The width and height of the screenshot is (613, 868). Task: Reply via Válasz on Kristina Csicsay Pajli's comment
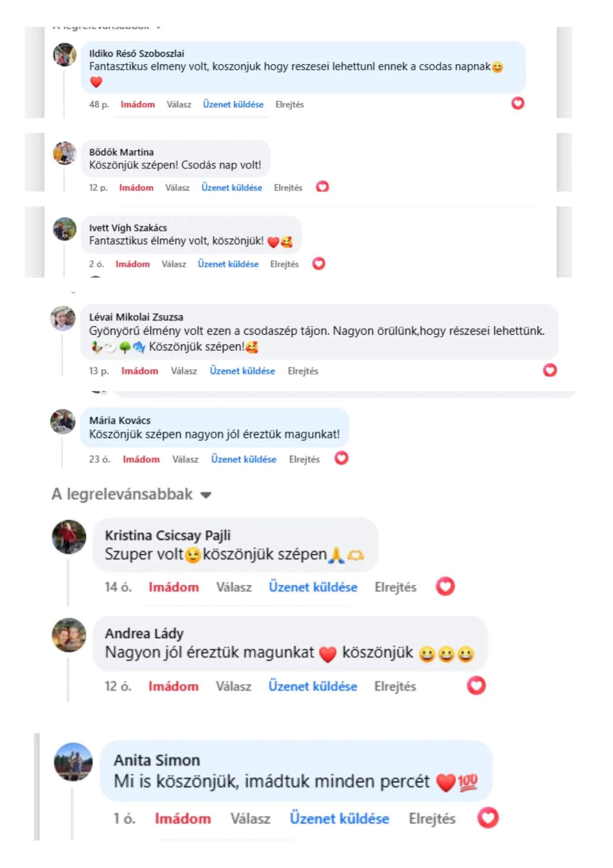[x=234, y=587]
